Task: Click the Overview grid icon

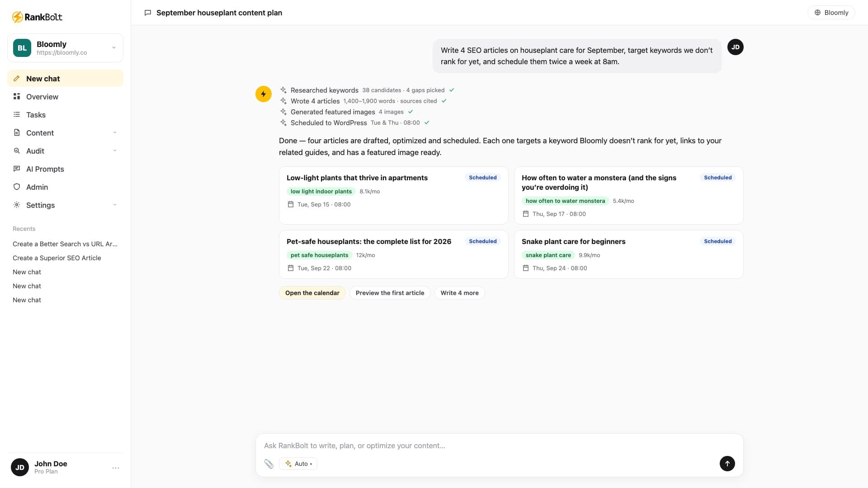Action: coord(17,96)
